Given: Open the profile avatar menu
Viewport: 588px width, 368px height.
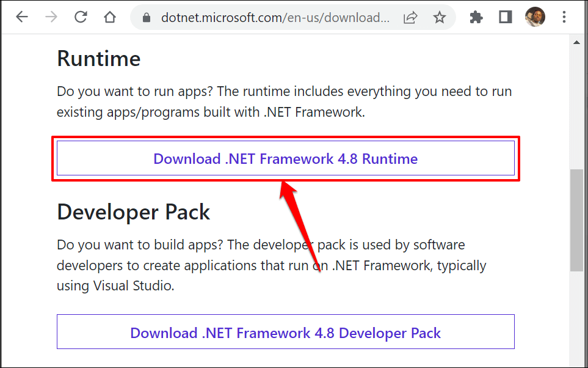Looking at the screenshot, I should click(535, 17).
